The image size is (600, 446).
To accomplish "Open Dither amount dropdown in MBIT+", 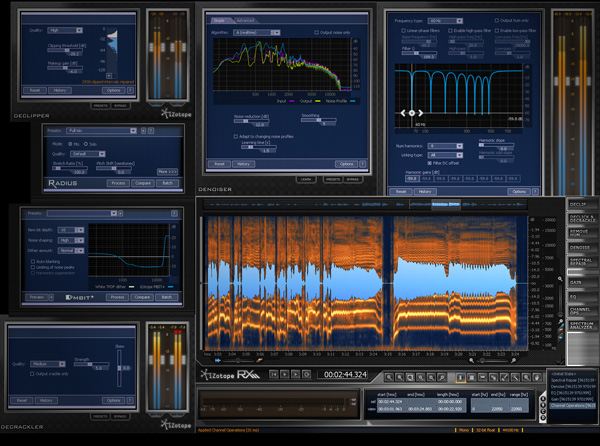I will click(x=71, y=251).
